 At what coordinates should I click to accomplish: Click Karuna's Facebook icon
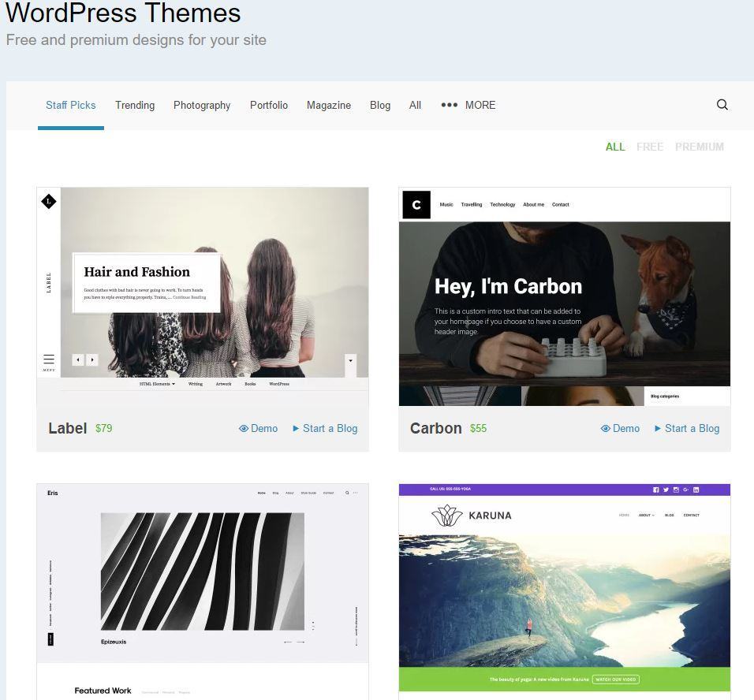point(656,490)
